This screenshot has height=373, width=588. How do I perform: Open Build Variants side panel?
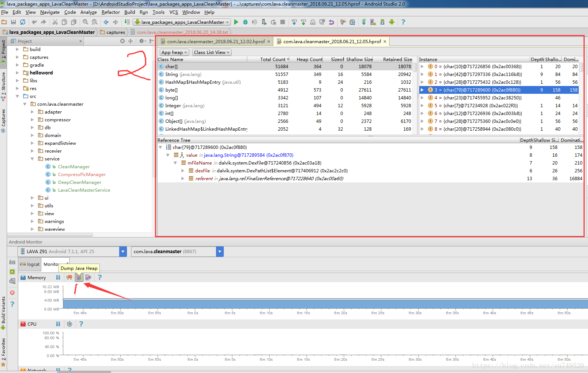3,313
